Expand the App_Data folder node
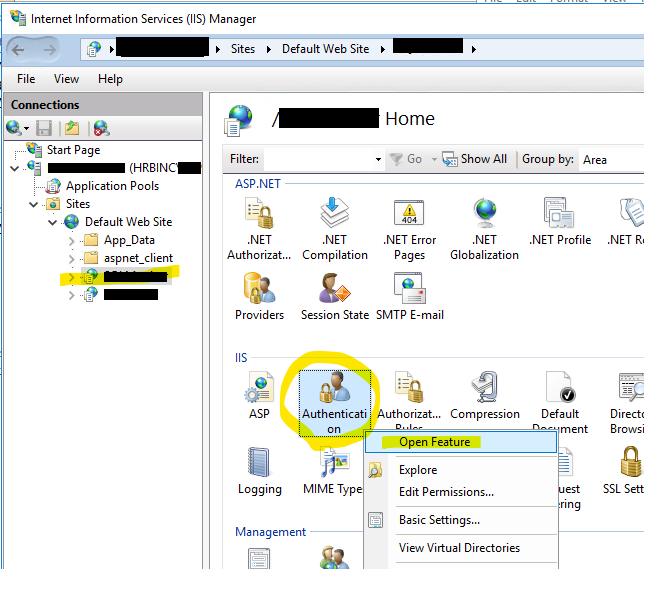 (70, 240)
